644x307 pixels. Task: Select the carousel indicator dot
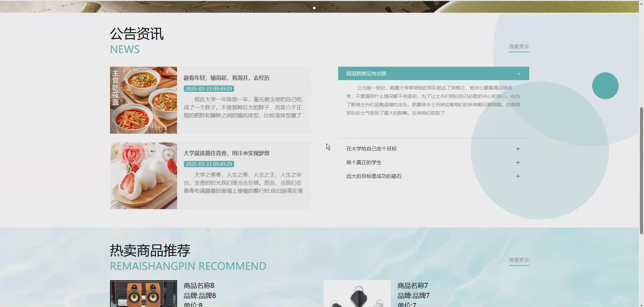(314, 8)
